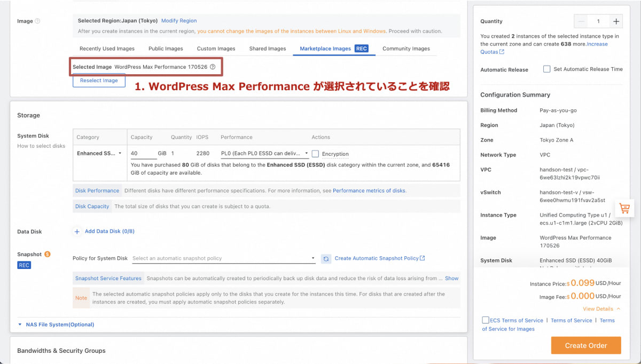
Task: Switch to the Public Images tab
Action: tap(166, 48)
